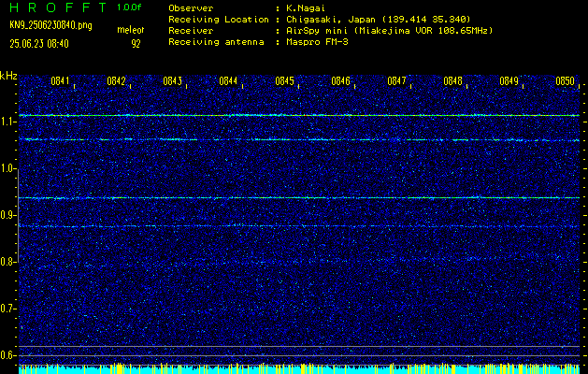
Task: Click the 0.9 frequency axis label
Action: 7,215
